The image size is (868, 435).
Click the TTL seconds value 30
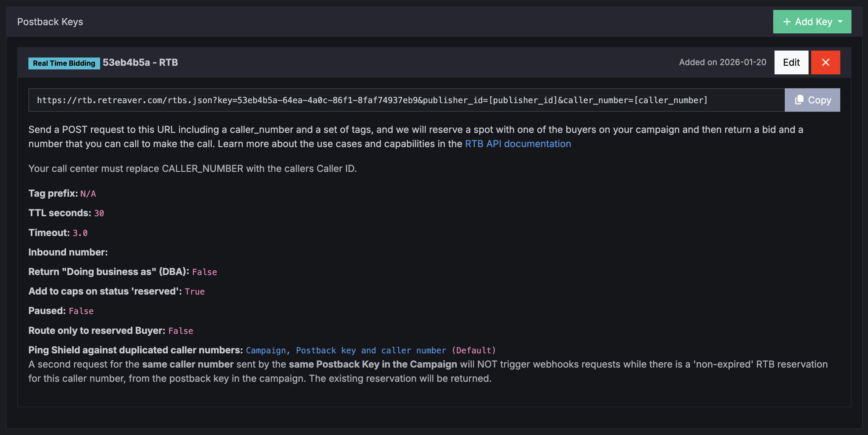[x=99, y=213]
